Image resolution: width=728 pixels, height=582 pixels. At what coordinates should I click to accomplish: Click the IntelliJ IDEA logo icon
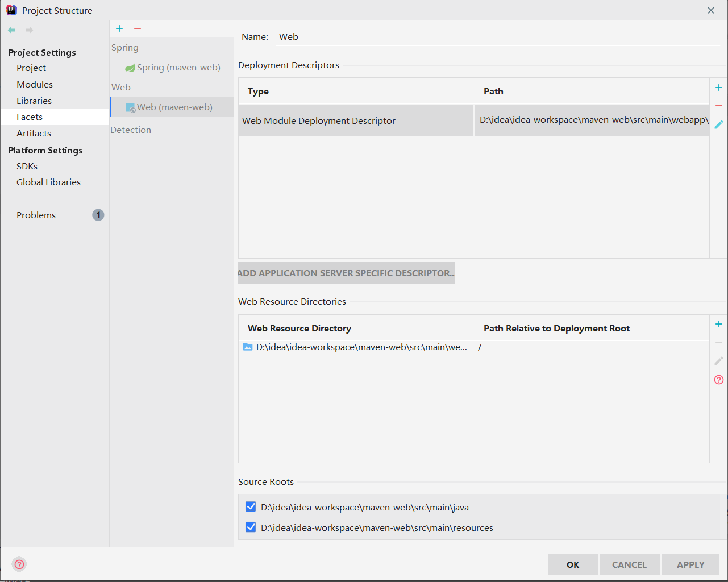(x=11, y=10)
